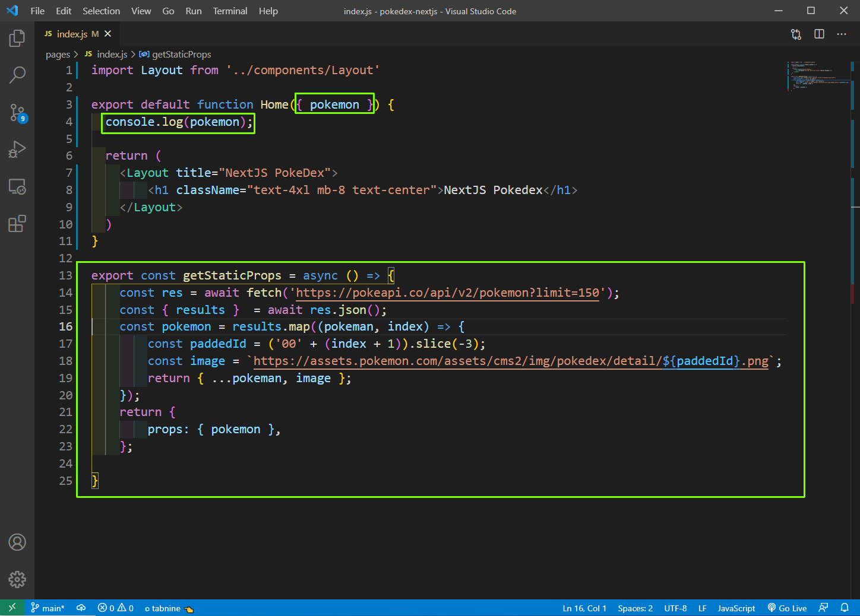Screen dimensions: 860x616
Task: Change end of line sequence LF
Action: pos(702,608)
